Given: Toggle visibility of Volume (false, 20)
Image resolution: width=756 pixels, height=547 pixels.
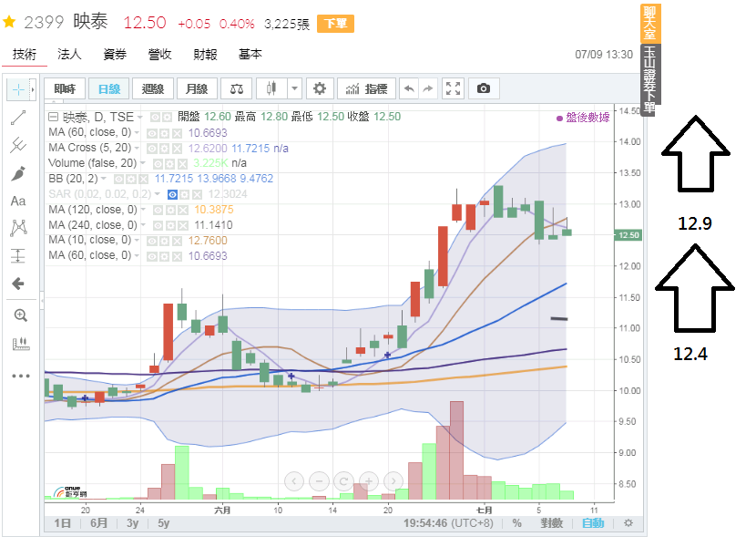Looking at the screenshot, I should pos(158,164).
